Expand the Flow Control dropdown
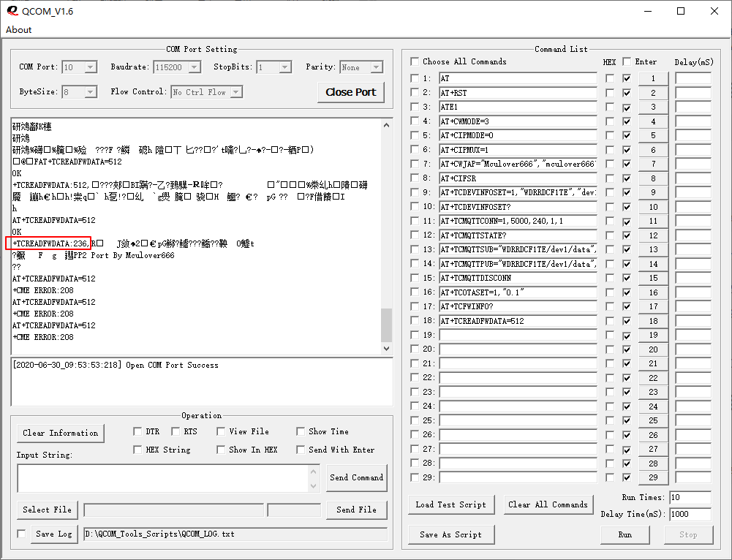Screen dimensions: 732x560 (237, 92)
